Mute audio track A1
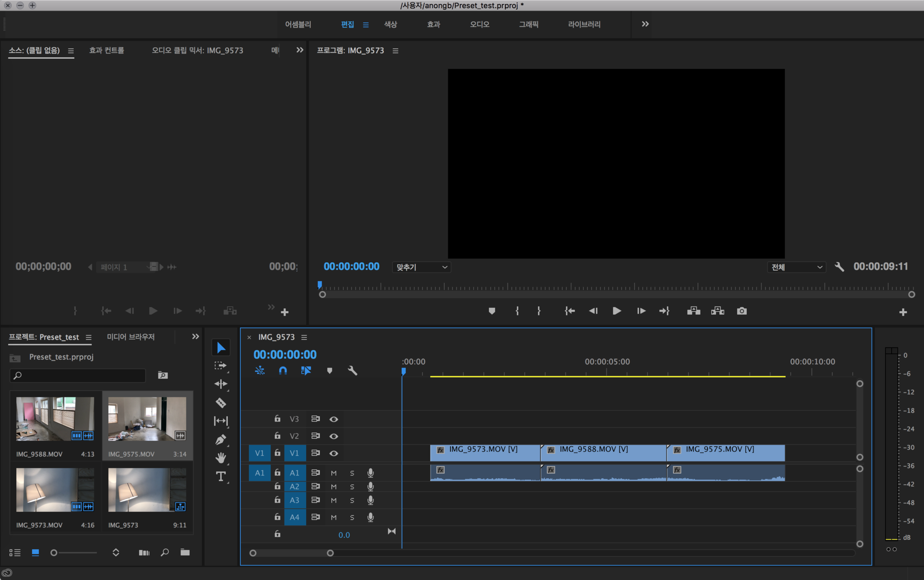The image size is (924, 580). coord(334,473)
